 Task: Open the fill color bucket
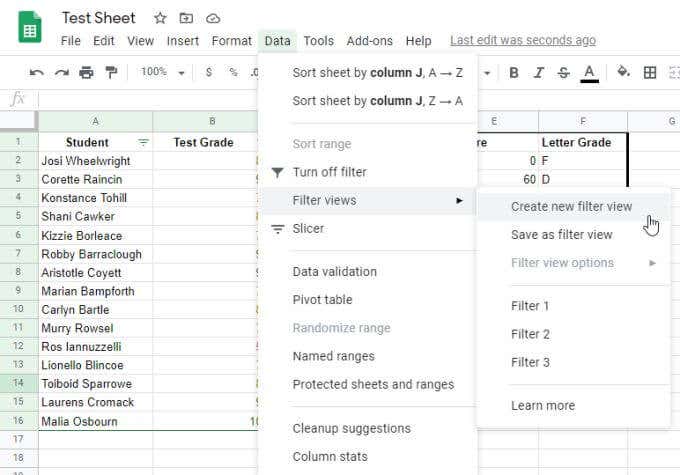pos(624,72)
